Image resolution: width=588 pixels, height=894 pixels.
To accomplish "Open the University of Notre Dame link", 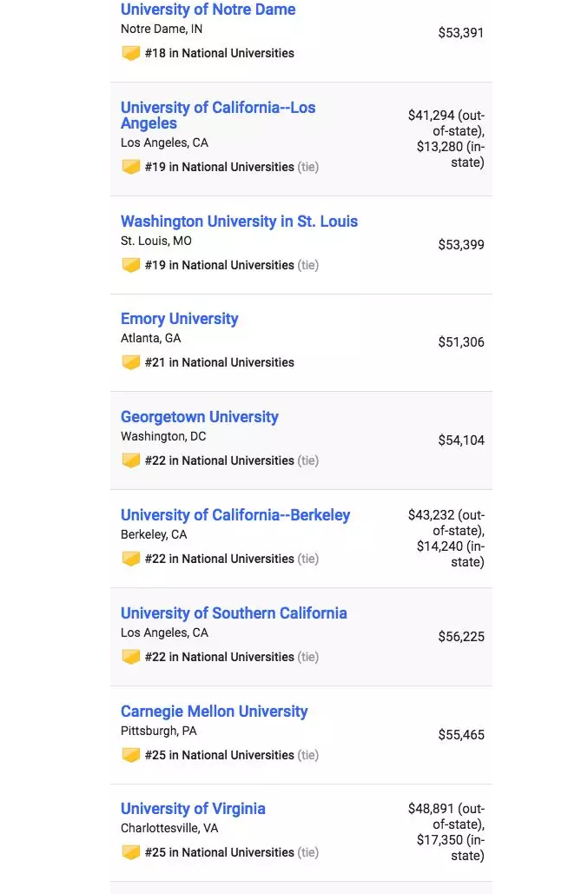I will tap(208, 10).
